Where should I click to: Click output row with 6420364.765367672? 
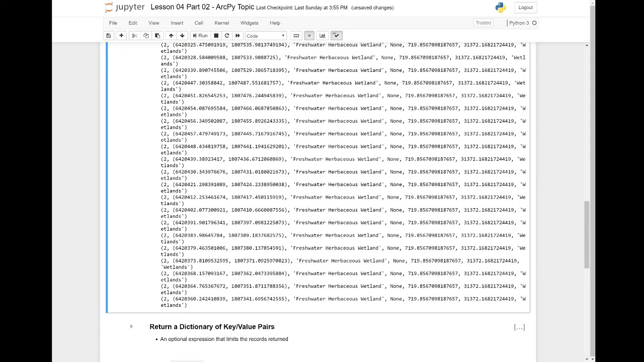pyautogui.click(x=343, y=289)
